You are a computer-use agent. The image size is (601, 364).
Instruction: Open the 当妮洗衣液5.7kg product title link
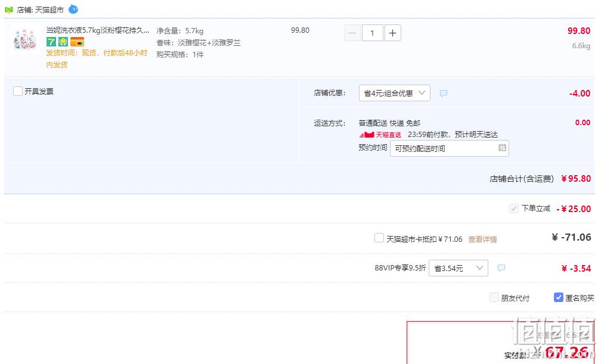(x=98, y=30)
